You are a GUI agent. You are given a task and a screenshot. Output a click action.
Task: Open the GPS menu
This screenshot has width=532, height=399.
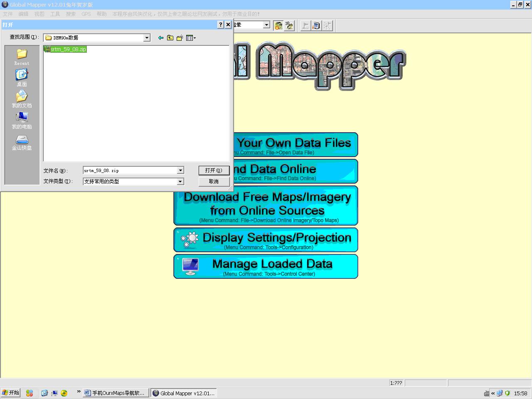click(86, 14)
